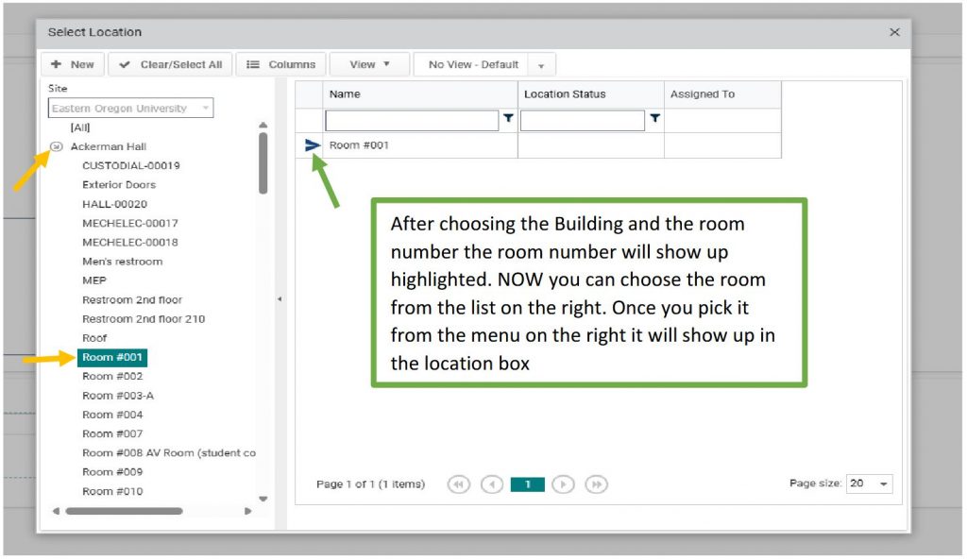Click the New button

coord(73,64)
